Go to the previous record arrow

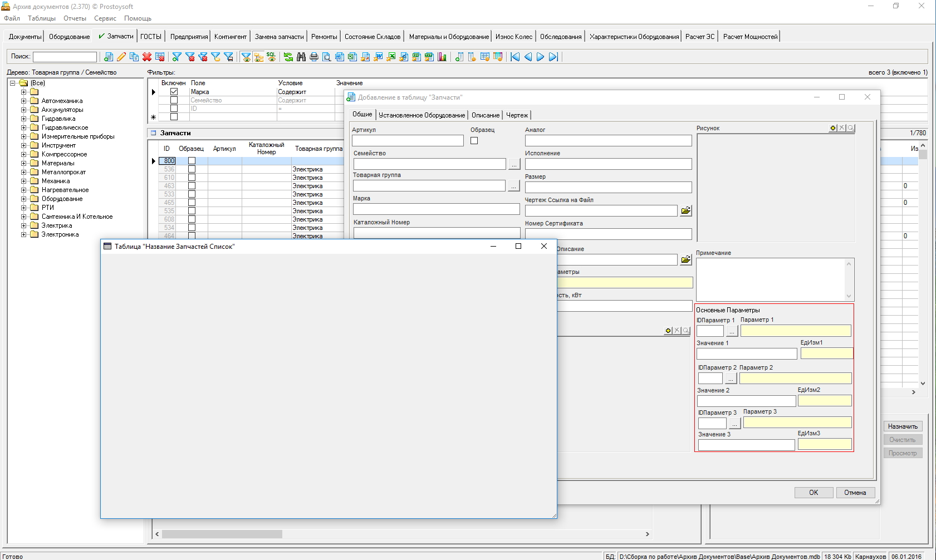pyautogui.click(x=528, y=57)
